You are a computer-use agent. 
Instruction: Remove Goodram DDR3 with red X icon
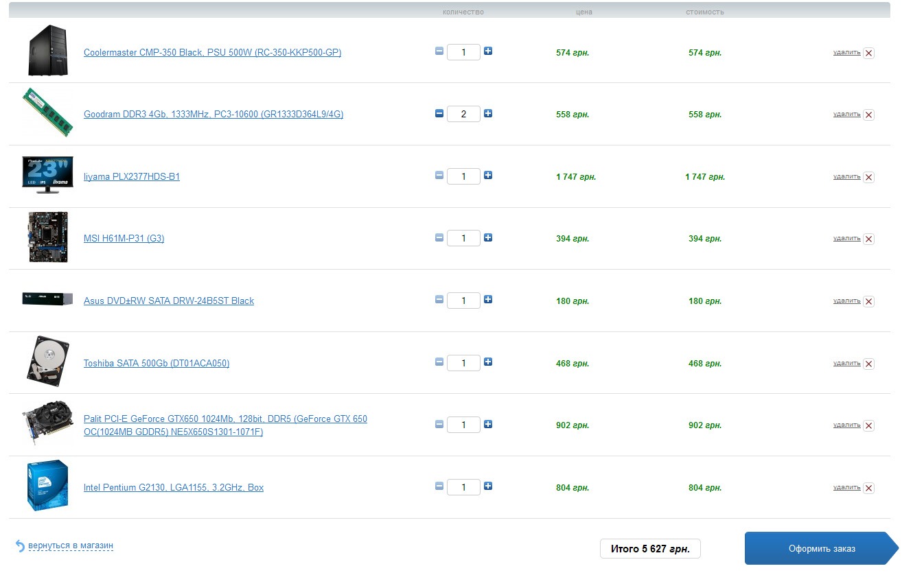[868, 115]
